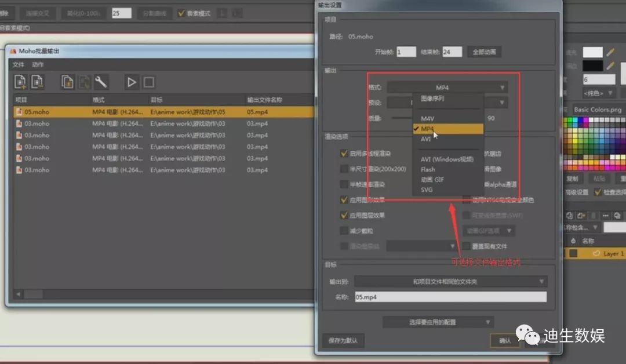This screenshot has width=626, height=364.
Task: Select the 05.moho row in the batch list
Action: pos(163,112)
